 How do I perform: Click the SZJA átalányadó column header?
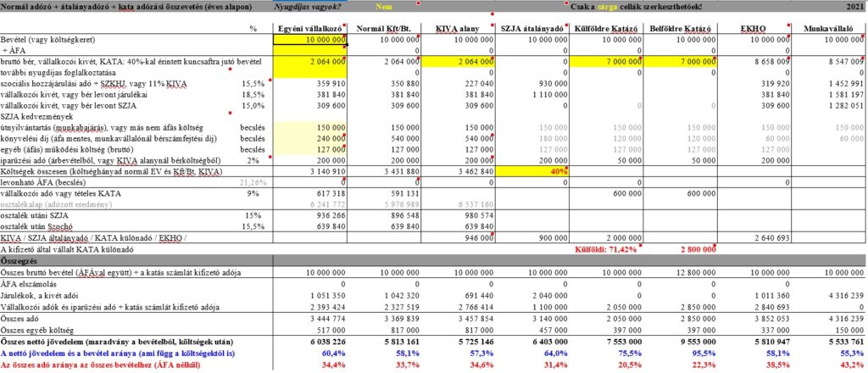coord(531,28)
